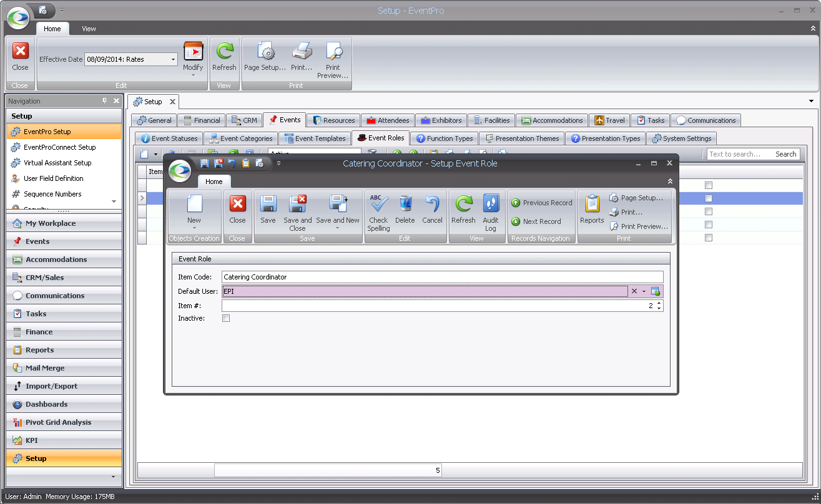Viewport: 821px width, 504px height.
Task: Click the dialog quick-access save icon
Action: tap(205, 163)
